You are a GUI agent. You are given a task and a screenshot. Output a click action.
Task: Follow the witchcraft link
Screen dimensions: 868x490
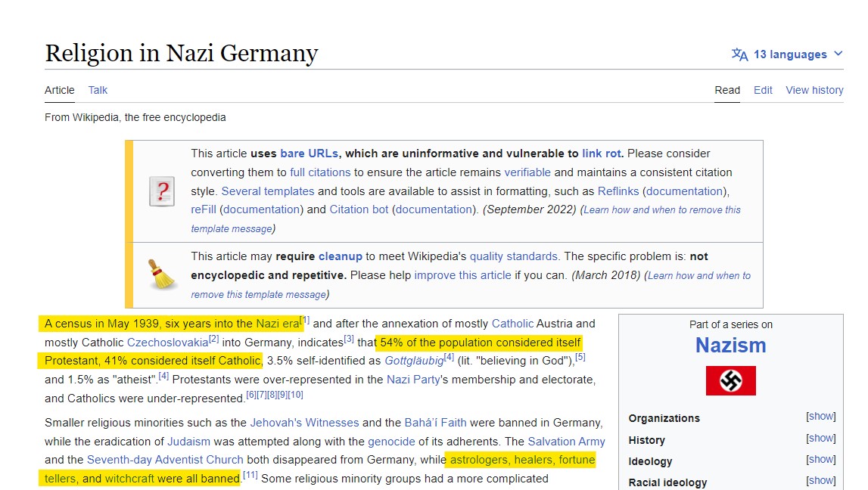pyautogui.click(x=129, y=479)
